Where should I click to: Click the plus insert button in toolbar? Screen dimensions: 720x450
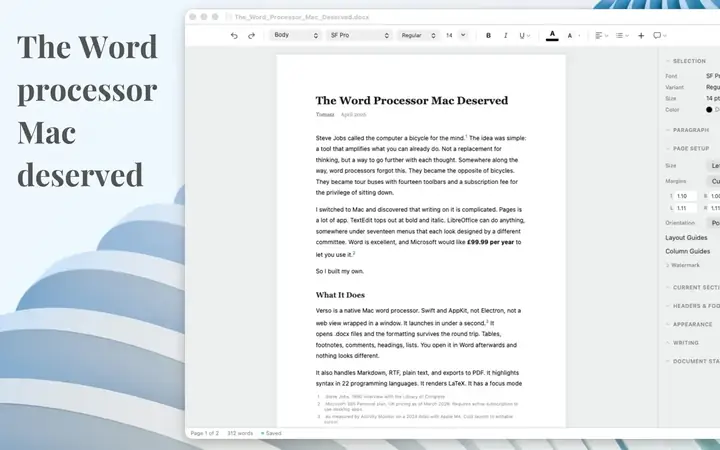tap(641, 35)
